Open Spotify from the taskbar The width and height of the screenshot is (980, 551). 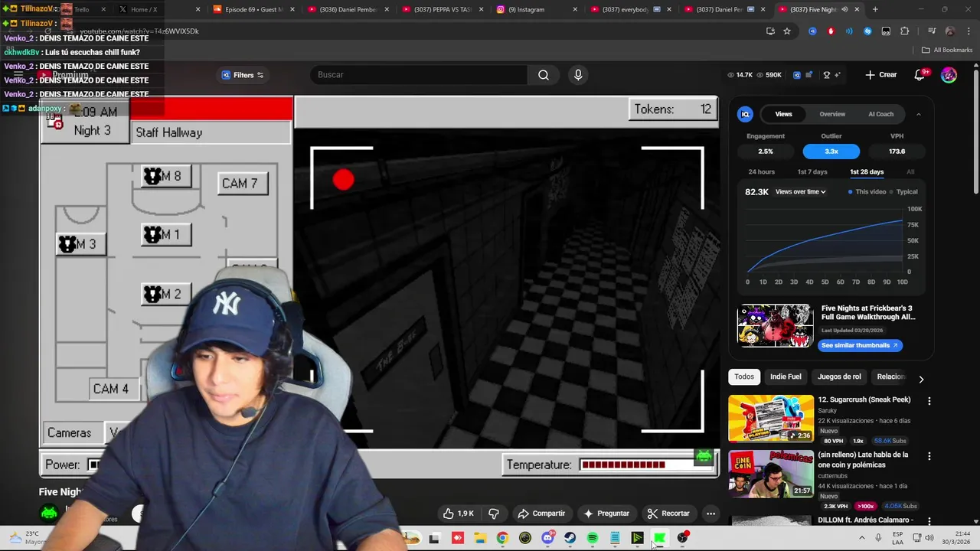point(593,538)
